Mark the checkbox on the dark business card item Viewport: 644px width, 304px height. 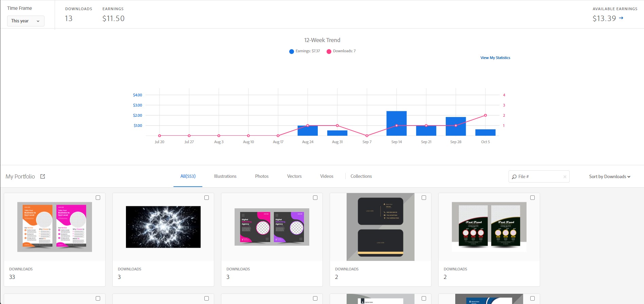(x=424, y=198)
